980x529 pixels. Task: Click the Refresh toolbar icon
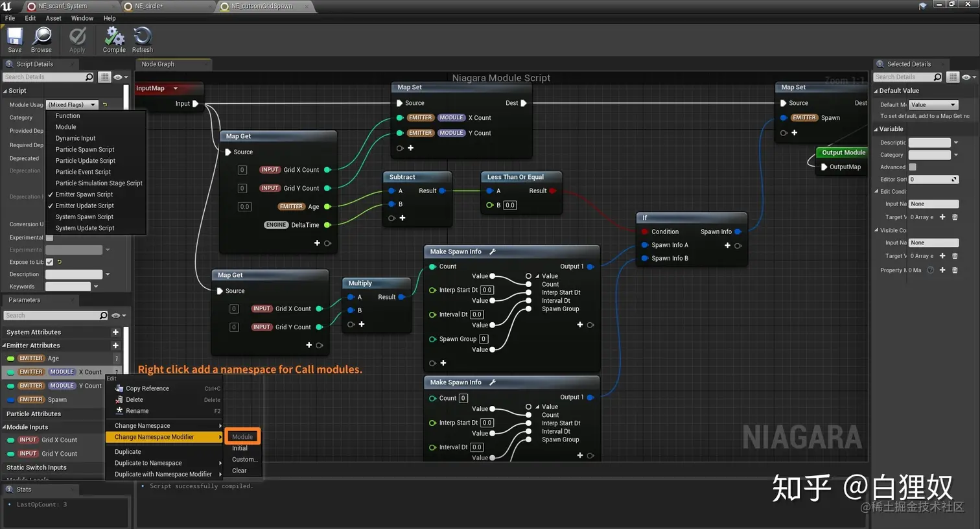click(143, 40)
